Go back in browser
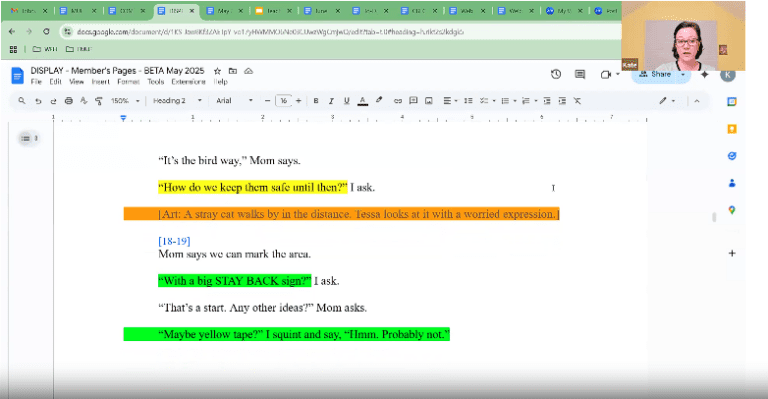Screen dimensions: 768x399 (x=12, y=31)
